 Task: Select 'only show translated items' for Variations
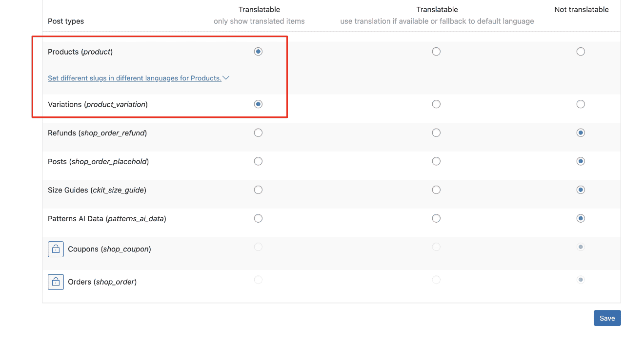click(x=258, y=104)
